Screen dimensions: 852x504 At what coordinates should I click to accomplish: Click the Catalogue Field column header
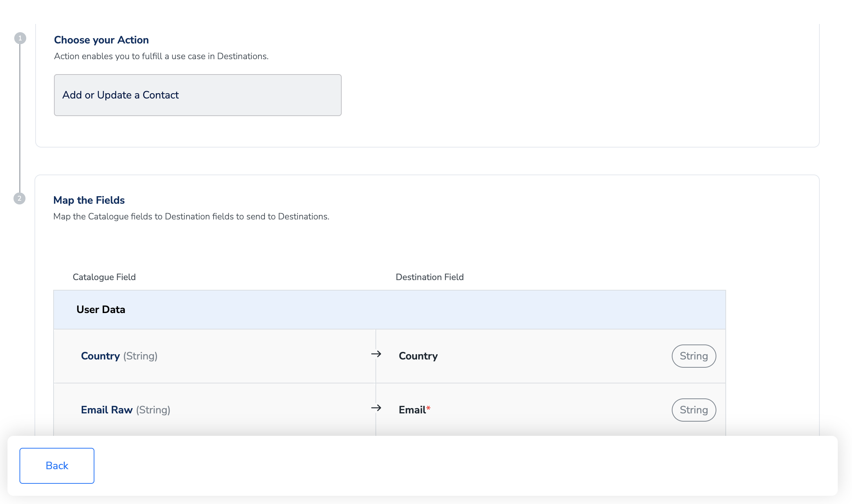[104, 277]
